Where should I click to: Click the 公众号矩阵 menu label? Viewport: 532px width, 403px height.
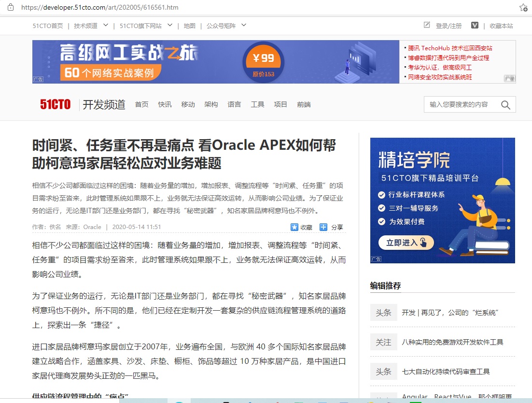point(221,26)
